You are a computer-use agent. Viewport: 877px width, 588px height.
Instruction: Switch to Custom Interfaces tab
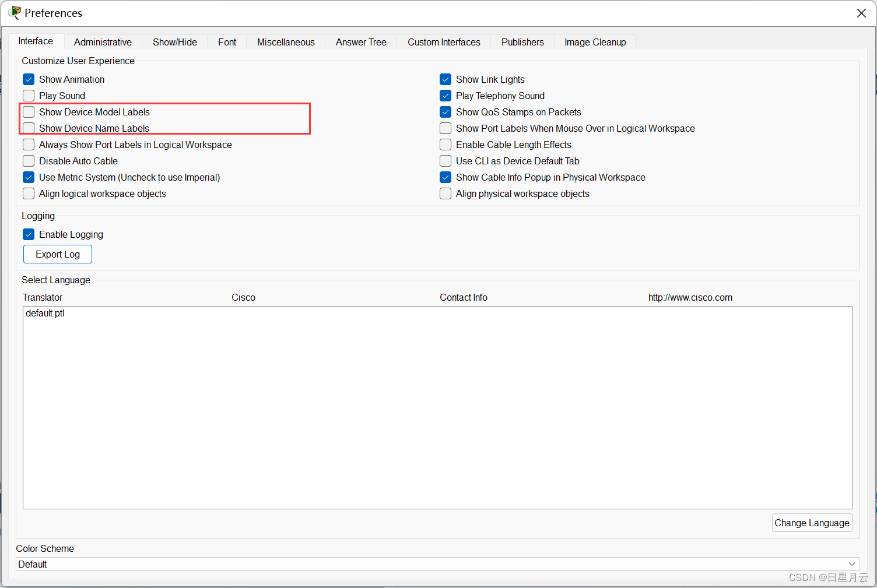(x=444, y=42)
